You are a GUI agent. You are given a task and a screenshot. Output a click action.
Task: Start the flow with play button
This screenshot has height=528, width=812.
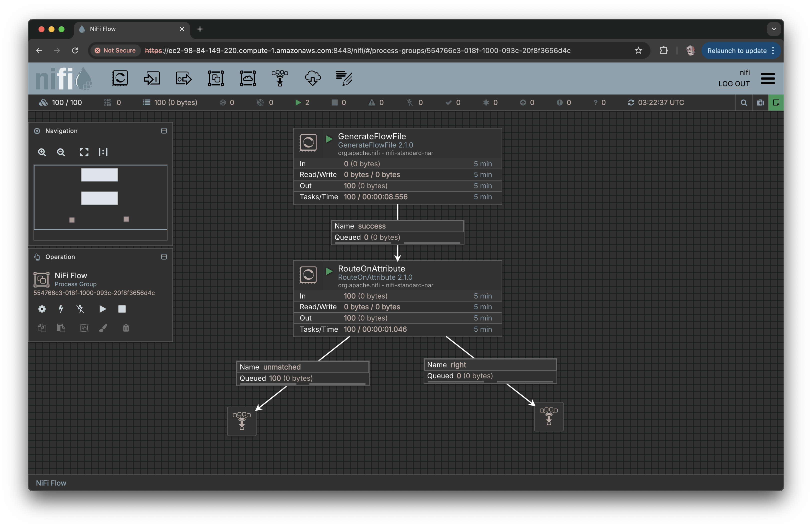pos(102,309)
